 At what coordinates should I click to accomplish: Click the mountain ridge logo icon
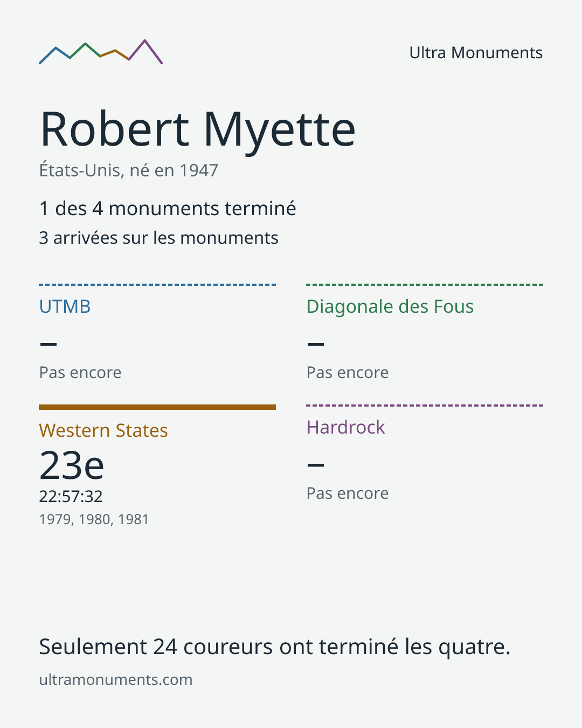tap(101, 52)
